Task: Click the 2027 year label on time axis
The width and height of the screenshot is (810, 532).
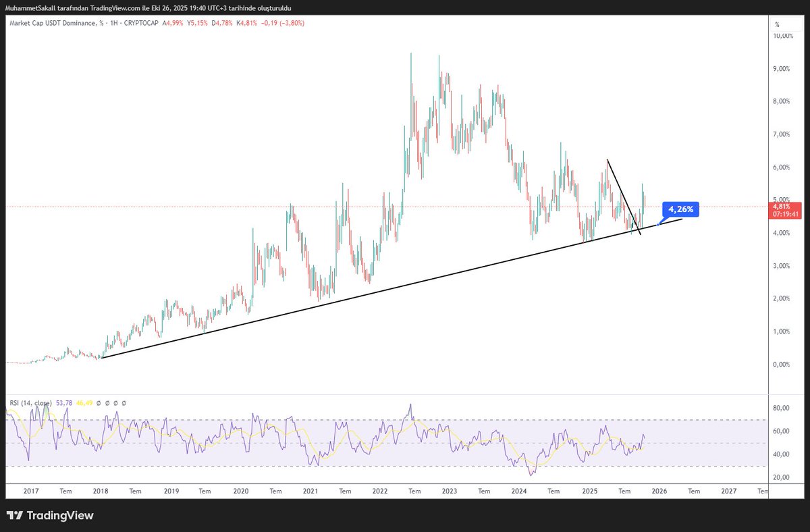Action: click(729, 492)
